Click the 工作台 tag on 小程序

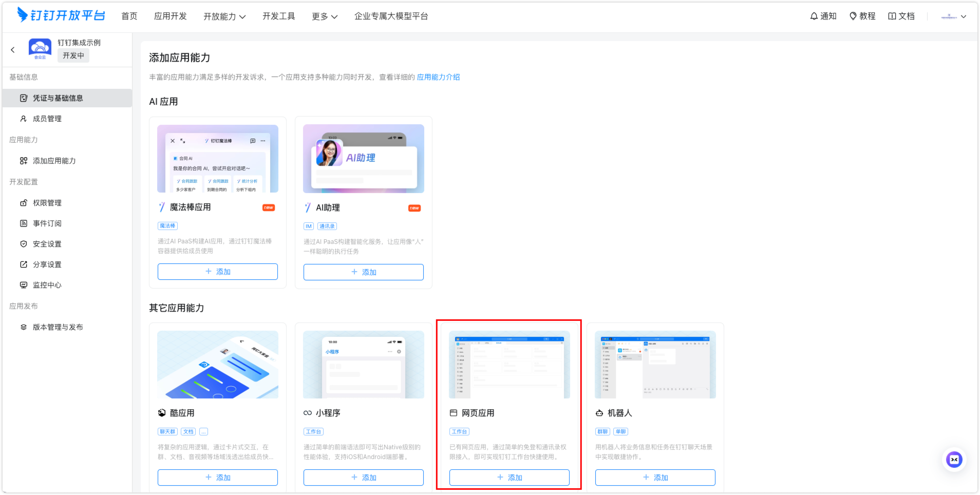click(313, 432)
